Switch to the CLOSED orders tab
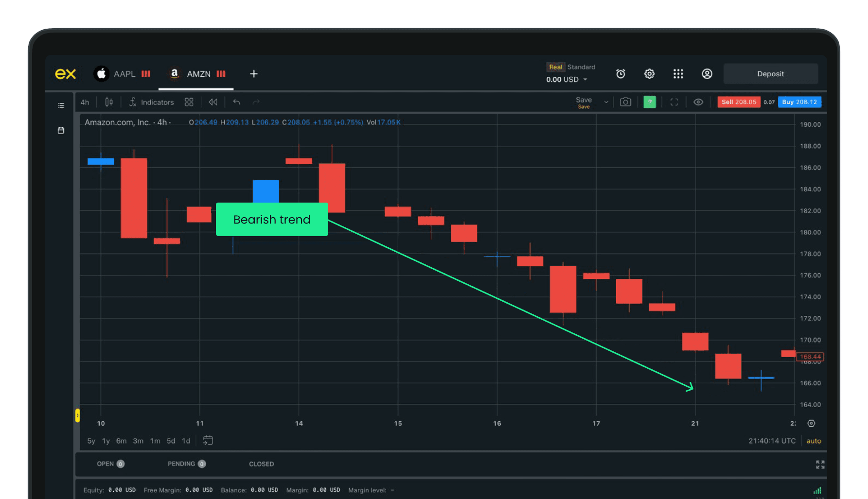 (261, 464)
